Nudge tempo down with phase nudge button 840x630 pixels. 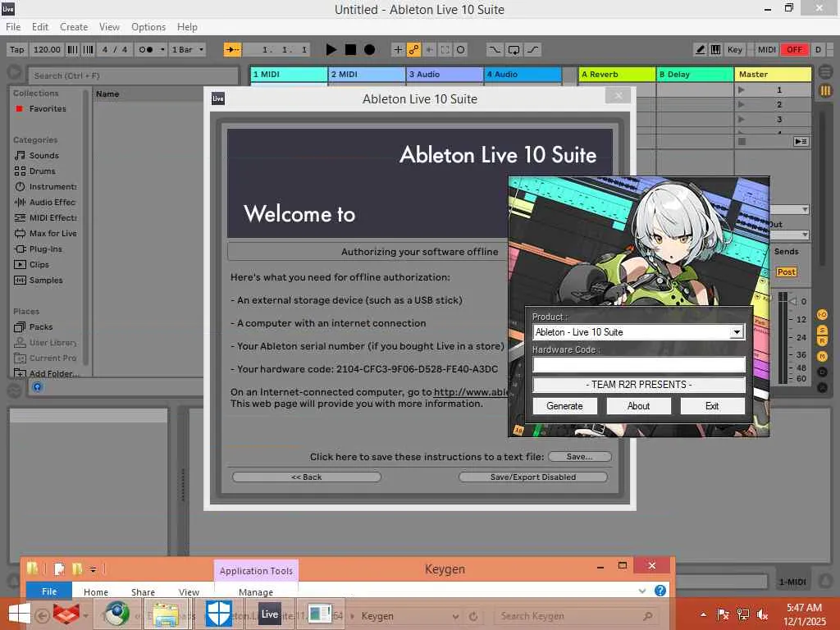72,50
